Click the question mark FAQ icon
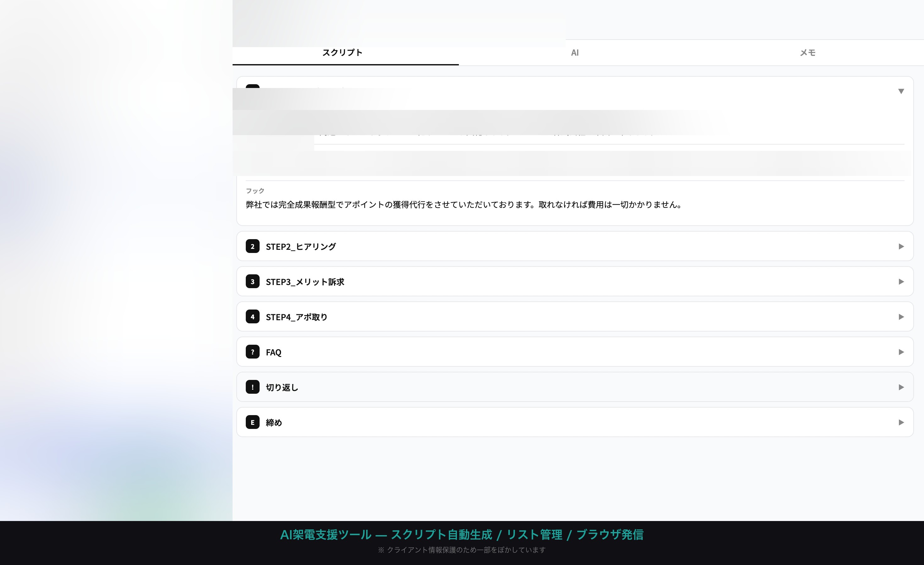Screen dimensions: 924x565 coord(252,352)
